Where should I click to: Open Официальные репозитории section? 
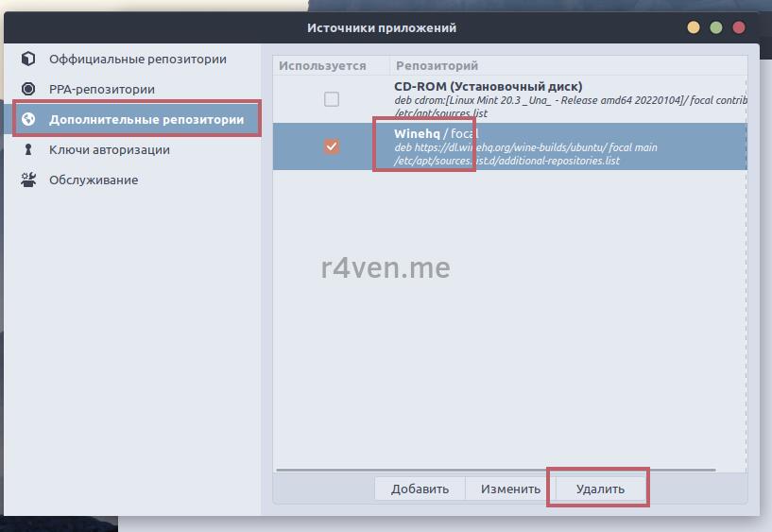137,59
